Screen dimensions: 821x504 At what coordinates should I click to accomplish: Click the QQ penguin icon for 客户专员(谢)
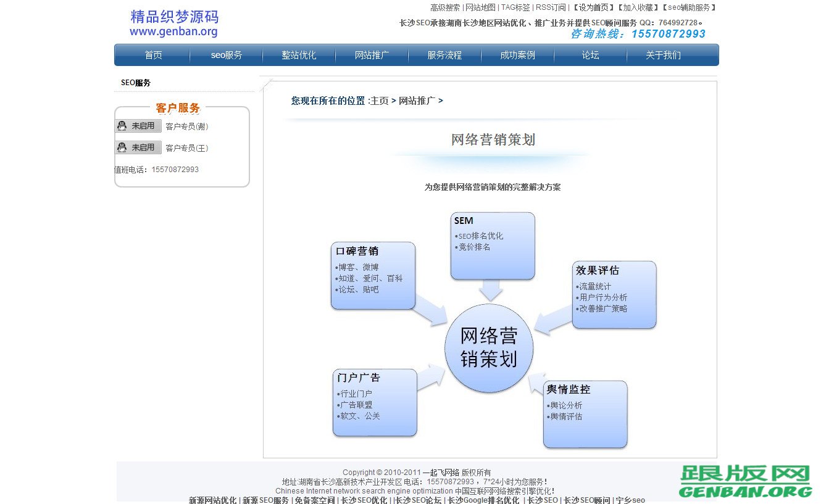pyautogui.click(x=122, y=125)
